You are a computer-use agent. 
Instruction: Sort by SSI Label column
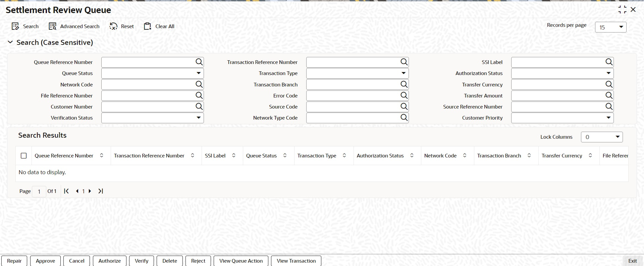point(234,155)
